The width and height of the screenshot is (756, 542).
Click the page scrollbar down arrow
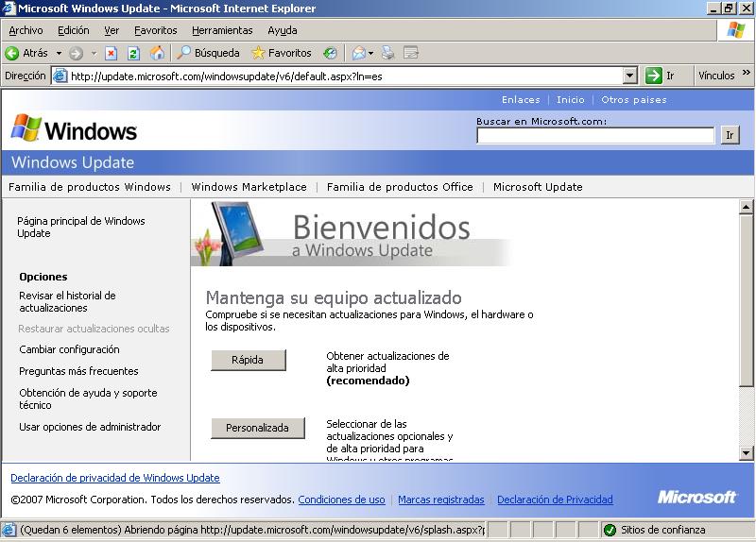click(747, 453)
